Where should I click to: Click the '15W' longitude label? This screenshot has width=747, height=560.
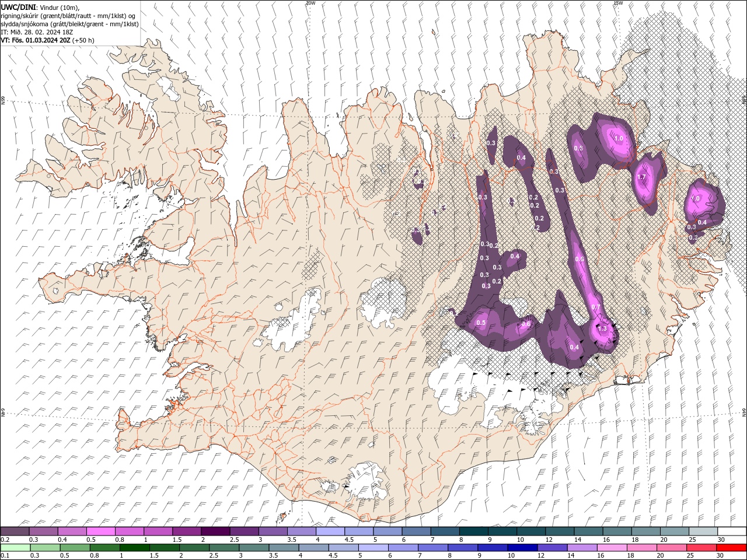618,3
